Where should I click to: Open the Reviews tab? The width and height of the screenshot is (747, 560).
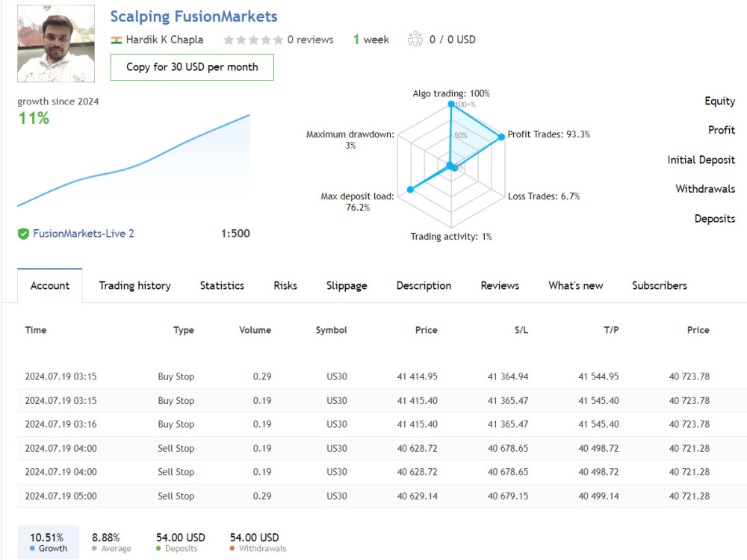click(x=500, y=286)
